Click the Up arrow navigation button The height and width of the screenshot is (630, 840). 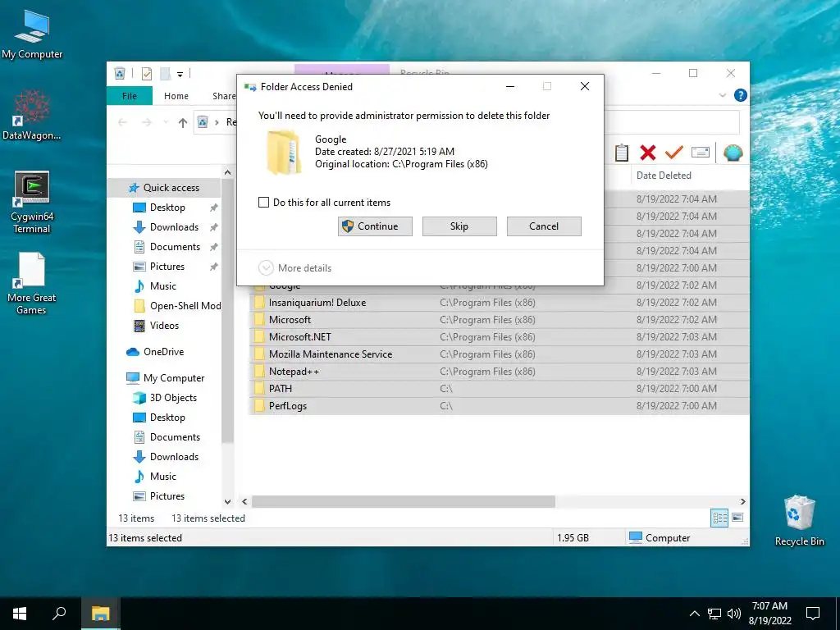tap(183, 123)
